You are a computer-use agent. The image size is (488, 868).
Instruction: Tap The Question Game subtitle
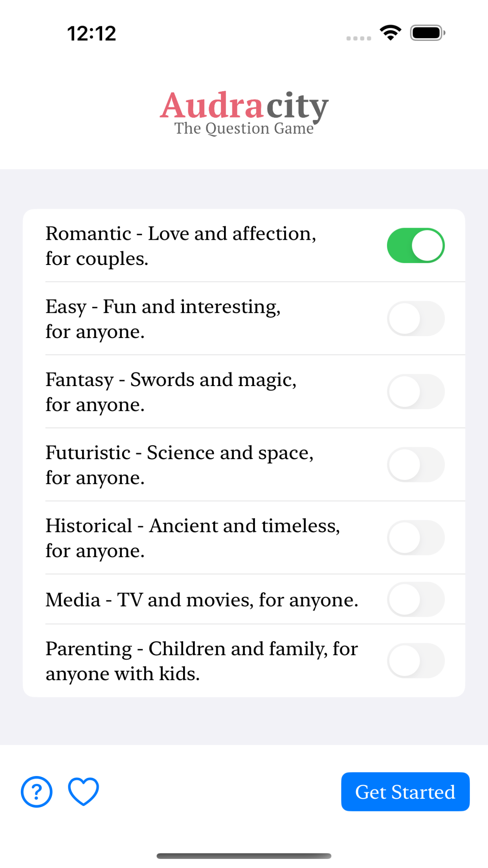tap(244, 129)
